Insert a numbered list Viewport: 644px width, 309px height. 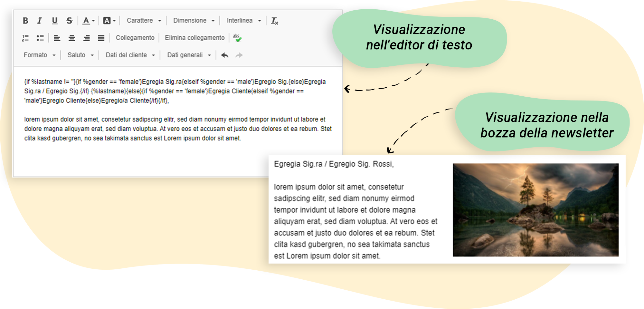pyautogui.click(x=25, y=38)
